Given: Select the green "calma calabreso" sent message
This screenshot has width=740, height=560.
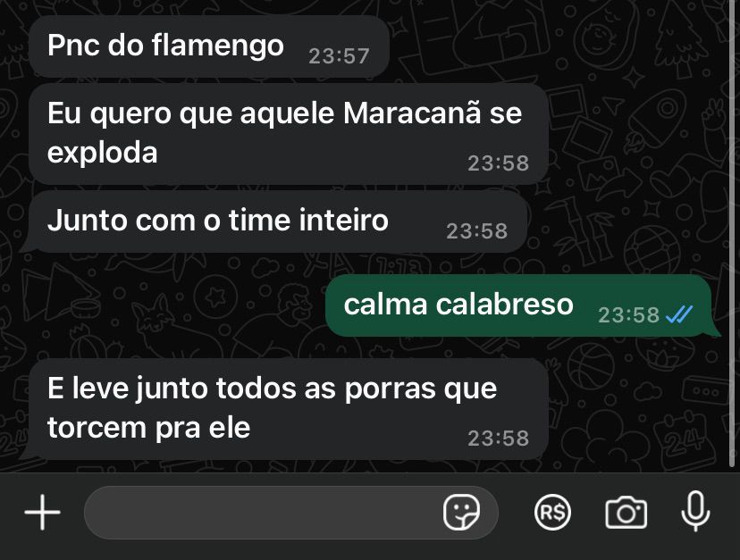Looking at the screenshot, I should [x=518, y=305].
